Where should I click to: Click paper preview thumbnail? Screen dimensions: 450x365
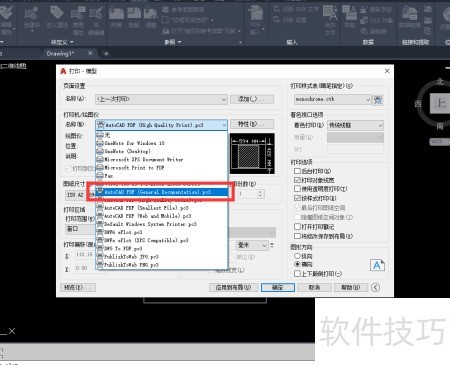click(x=253, y=153)
